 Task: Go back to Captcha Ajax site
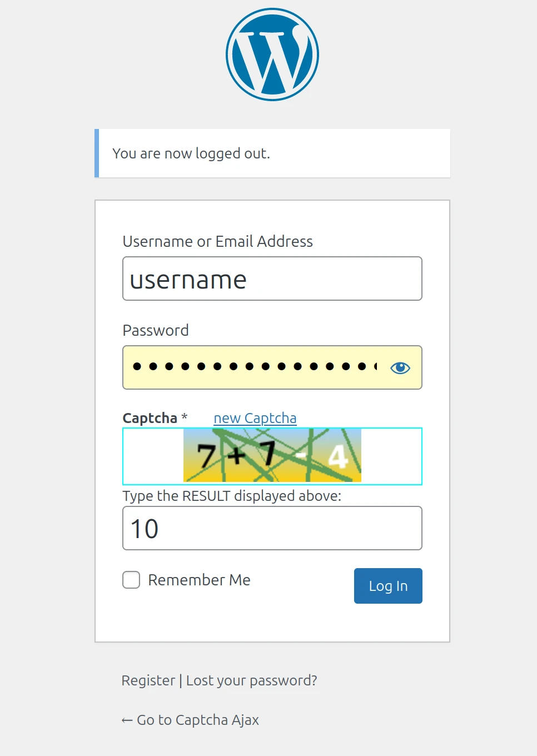(x=190, y=720)
